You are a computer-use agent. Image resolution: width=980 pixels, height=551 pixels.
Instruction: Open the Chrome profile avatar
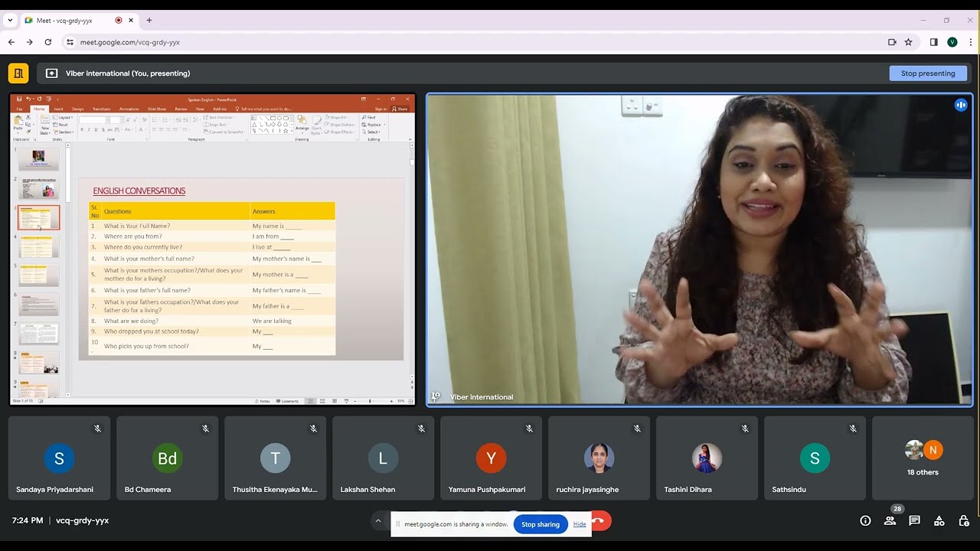click(x=952, y=42)
